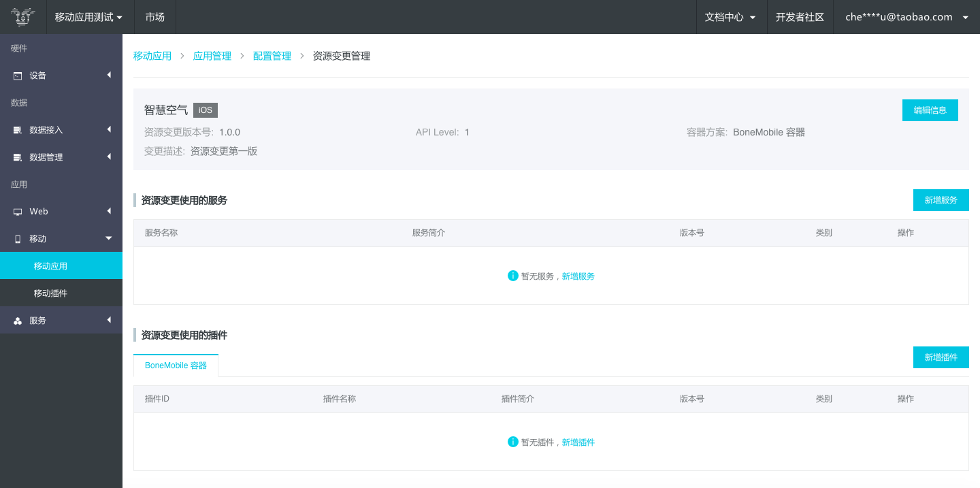This screenshot has height=488, width=980.
Task: Click the 新增服务 button
Action: click(941, 200)
